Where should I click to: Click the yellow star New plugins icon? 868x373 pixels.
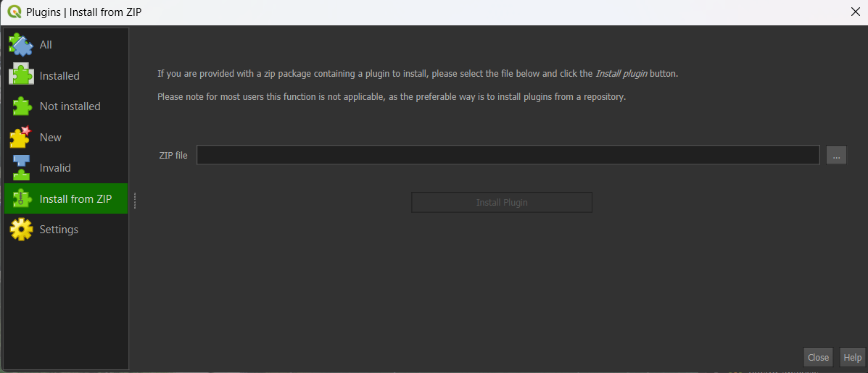pyautogui.click(x=21, y=137)
